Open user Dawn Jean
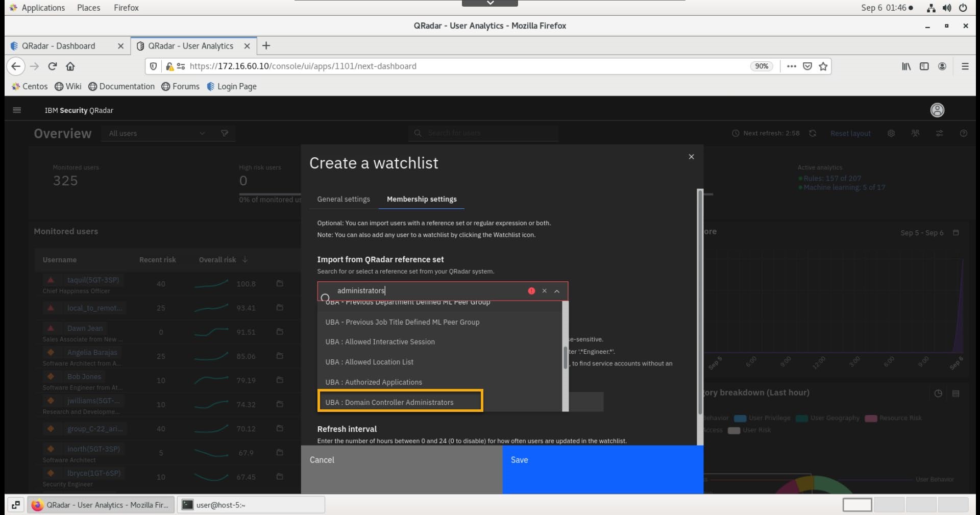The image size is (980, 515). (85, 328)
